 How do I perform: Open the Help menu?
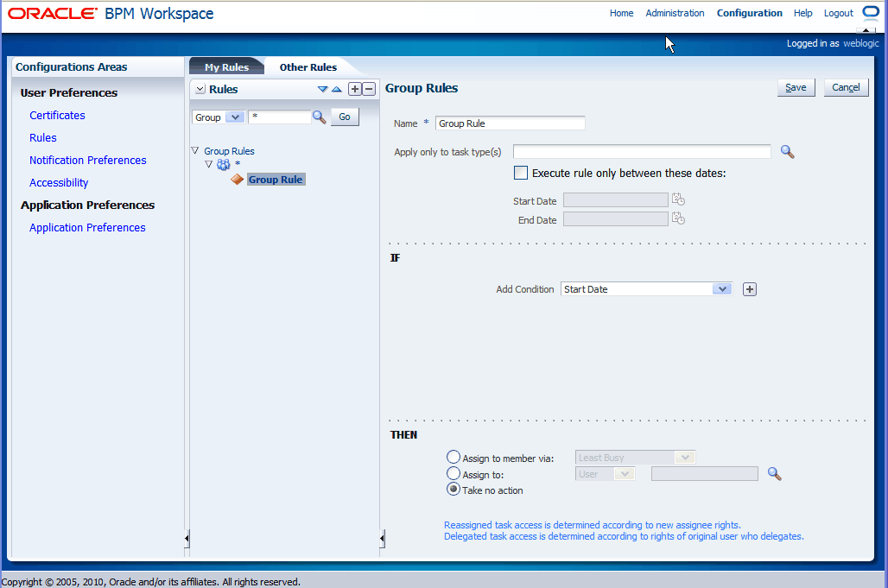pos(802,13)
